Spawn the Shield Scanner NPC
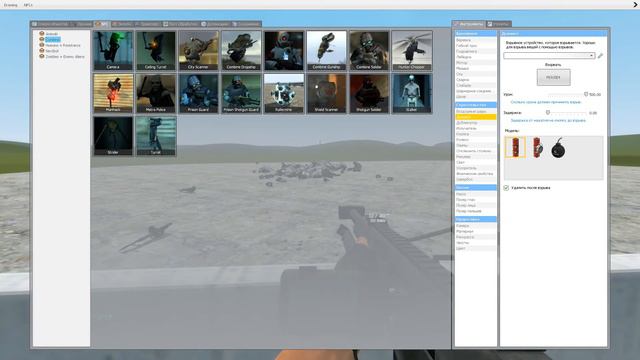The image size is (640, 360). 326,93
